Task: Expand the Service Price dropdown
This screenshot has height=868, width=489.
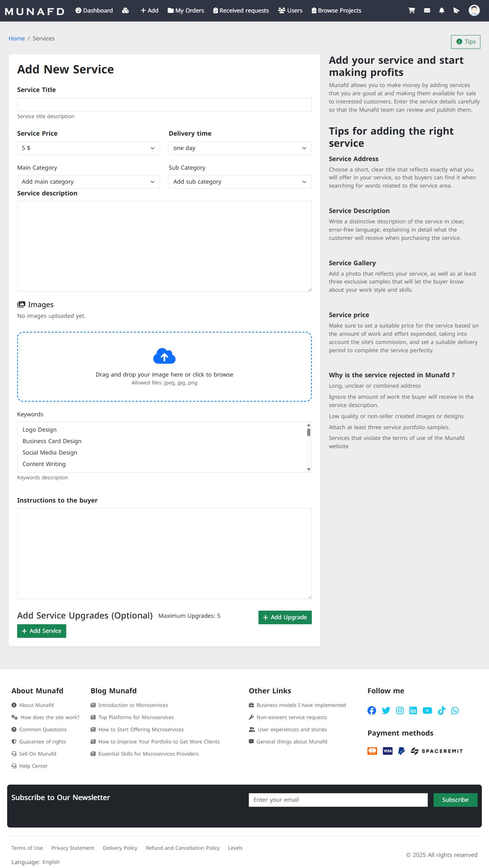Action: pyautogui.click(x=88, y=148)
